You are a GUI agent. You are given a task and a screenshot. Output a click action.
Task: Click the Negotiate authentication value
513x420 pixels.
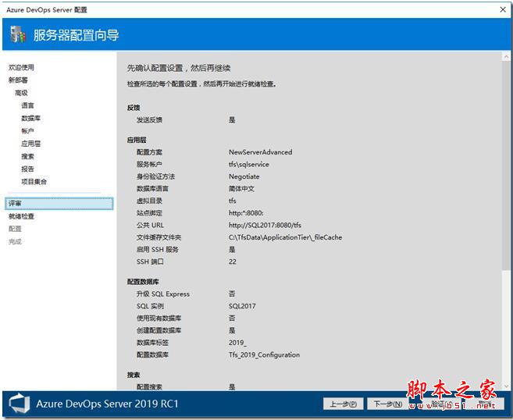244,176
